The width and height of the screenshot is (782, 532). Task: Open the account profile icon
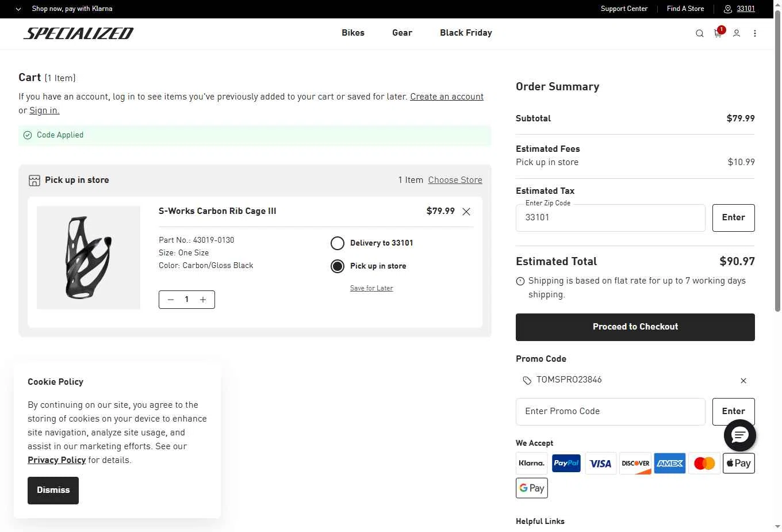coord(736,33)
